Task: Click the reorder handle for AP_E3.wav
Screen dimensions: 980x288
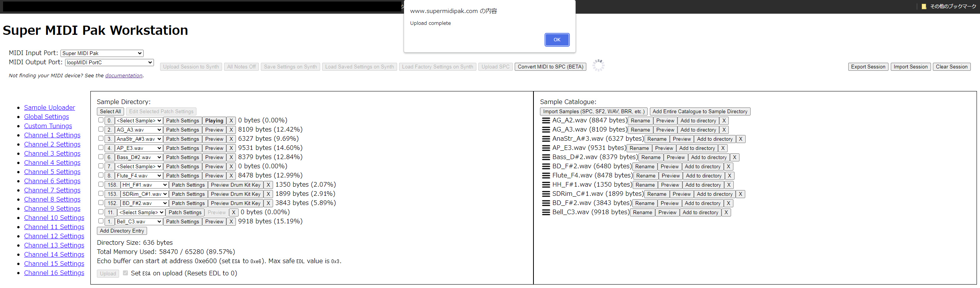Action: click(x=546, y=148)
